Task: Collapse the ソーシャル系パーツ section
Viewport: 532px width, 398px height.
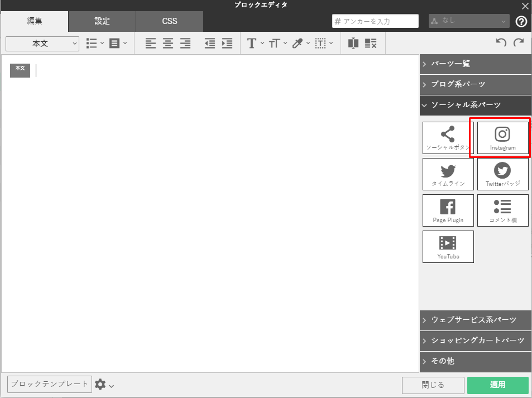Action: tap(476, 105)
